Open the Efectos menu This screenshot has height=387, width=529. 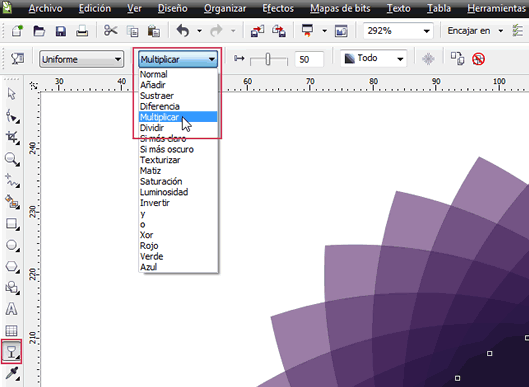pos(278,8)
